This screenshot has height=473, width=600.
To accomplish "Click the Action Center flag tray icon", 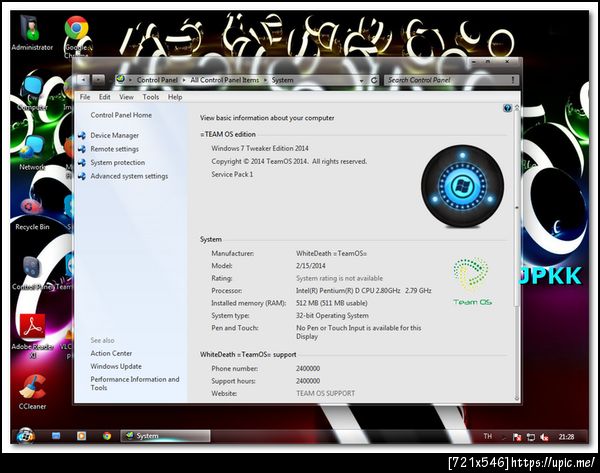I will (517, 437).
